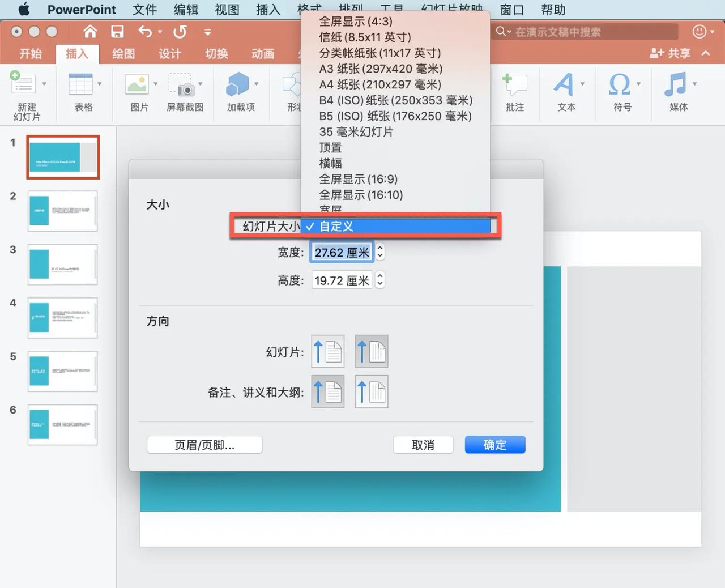This screenshot has height=588, width=725.
Task: Click the Cancel (取消) button
Action: pyautogui.click(x=423, y=445)
